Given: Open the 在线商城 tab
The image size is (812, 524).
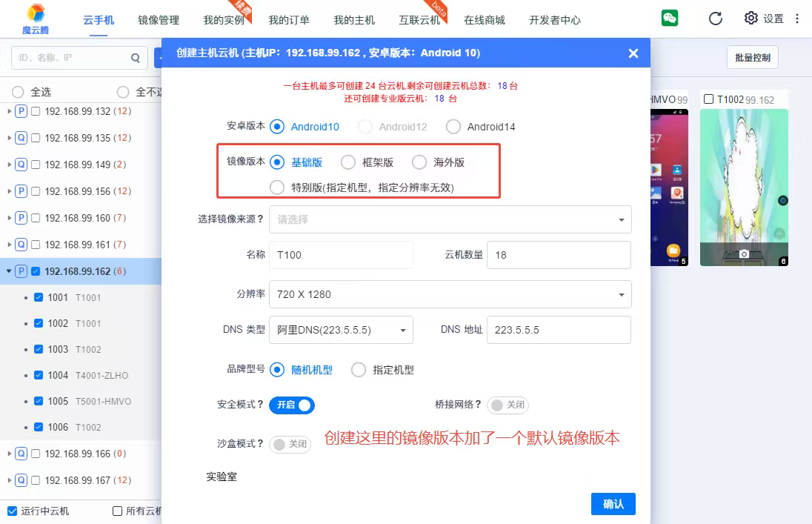Looking at the screenshot, I should (484, 20).
